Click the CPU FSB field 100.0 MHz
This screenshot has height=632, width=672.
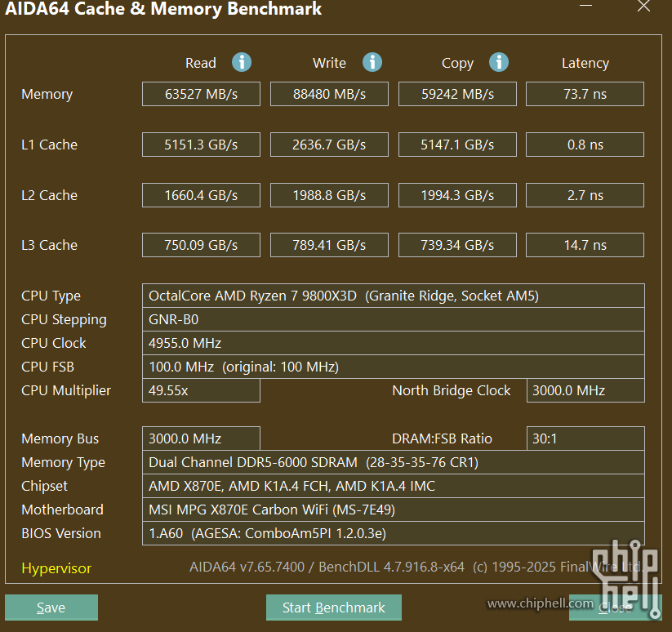point(394,367)
